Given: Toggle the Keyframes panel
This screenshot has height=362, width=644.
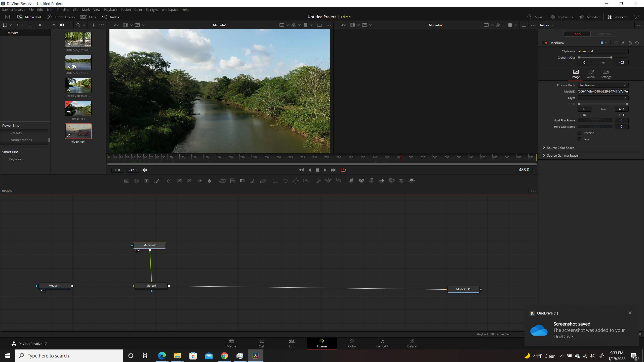Looking at the screenshot, I should point(561,17).
